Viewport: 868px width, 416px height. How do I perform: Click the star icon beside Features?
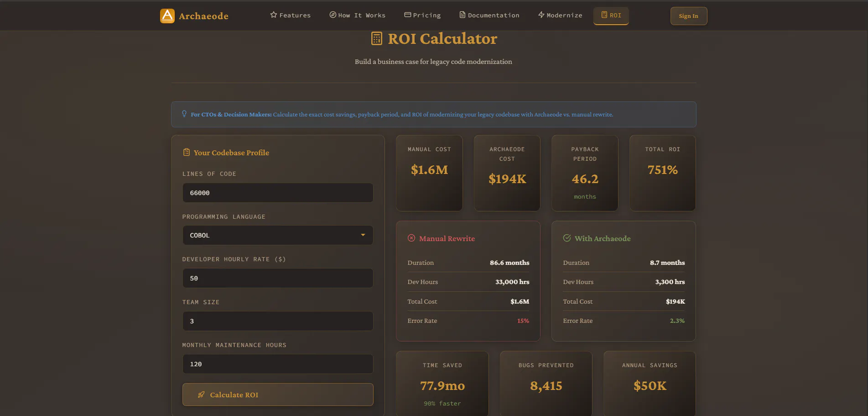point(273,15)
